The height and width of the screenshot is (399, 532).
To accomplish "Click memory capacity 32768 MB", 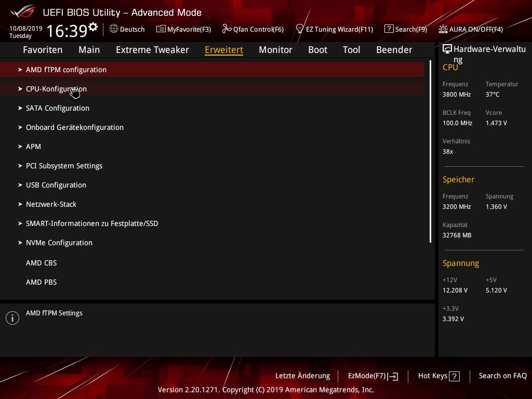I will coord(457,235).
